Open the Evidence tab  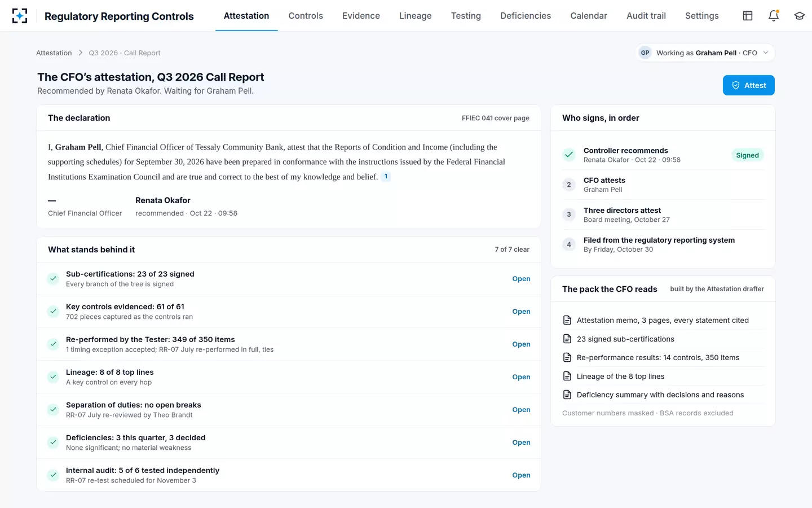pos(361,16)
